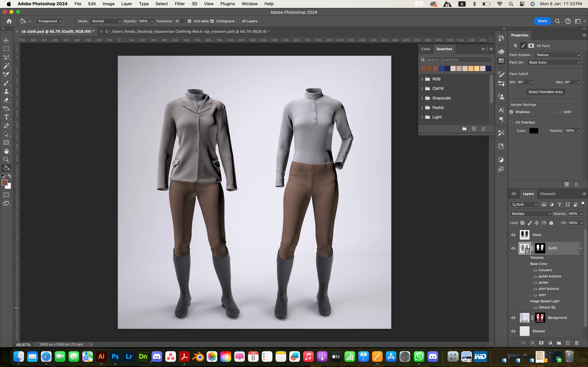Enable the UV Overlays checkbox
Viewport: 588px width, 367px height.
[511, 122]
